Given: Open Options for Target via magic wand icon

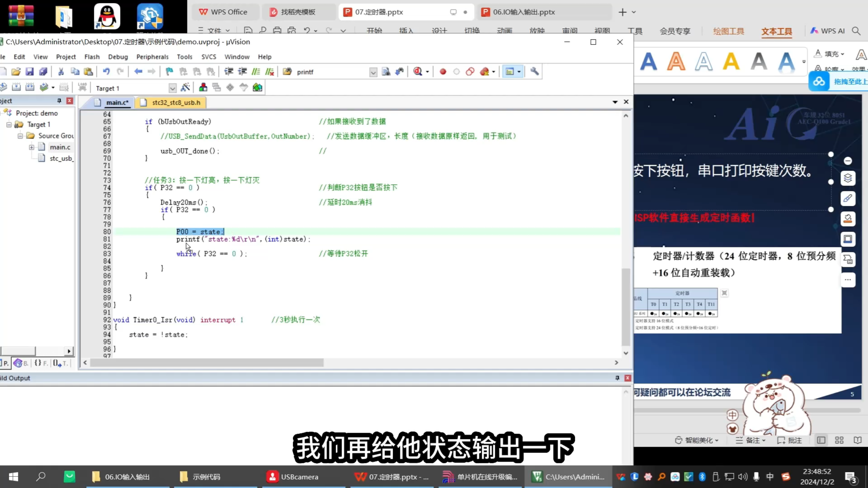Looking at the screenshot, I should tap(185, 87).
